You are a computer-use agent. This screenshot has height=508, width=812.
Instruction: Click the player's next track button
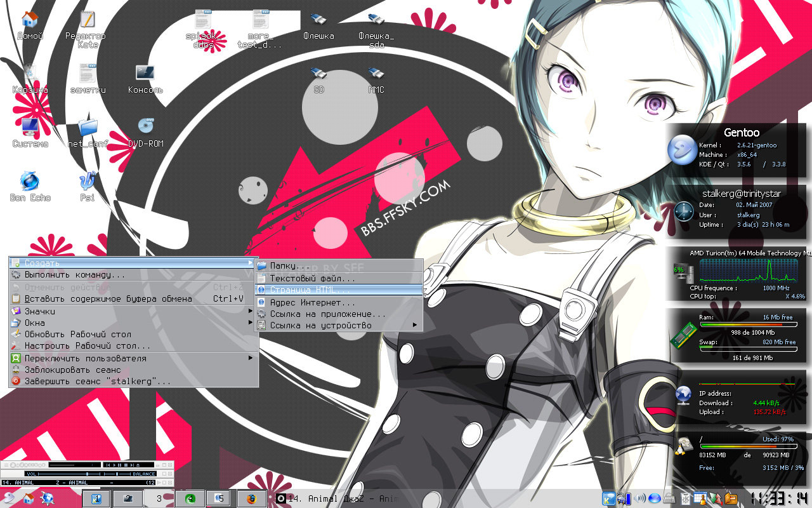coord(132,465)
